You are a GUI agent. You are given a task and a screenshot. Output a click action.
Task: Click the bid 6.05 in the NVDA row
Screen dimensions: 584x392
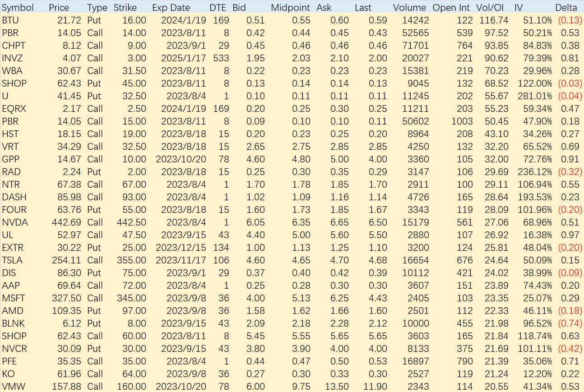(x=255, y=222)
